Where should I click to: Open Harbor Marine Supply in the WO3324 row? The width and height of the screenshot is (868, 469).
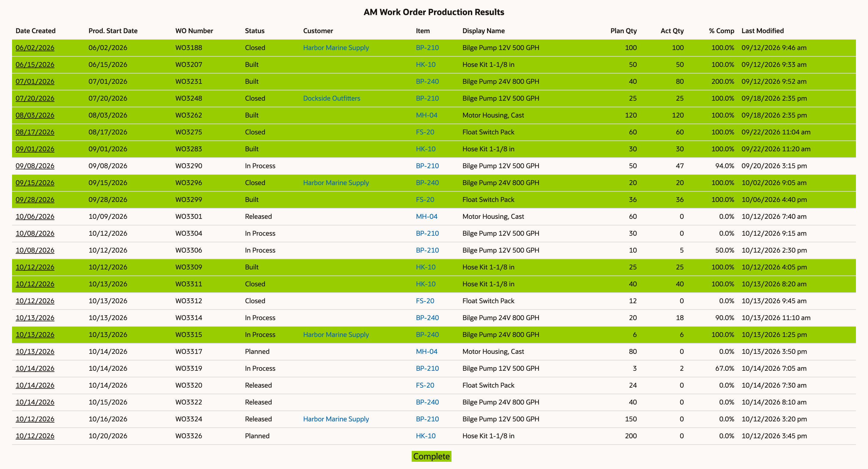pos(336,419)
